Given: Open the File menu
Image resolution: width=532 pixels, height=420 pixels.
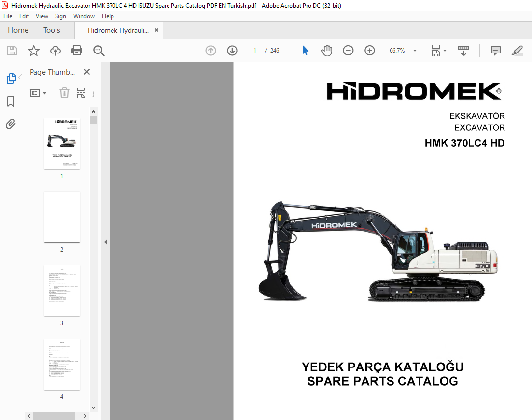Looking at the screenshot, I should (x=8, y=16).
